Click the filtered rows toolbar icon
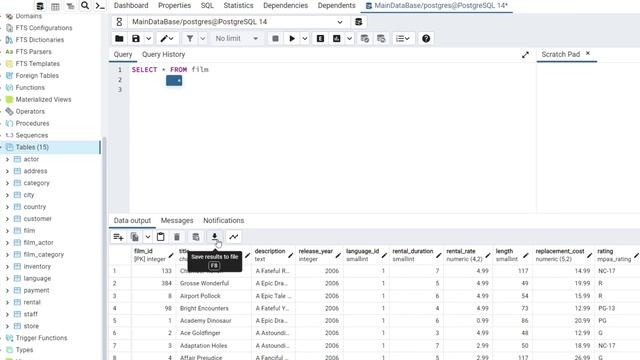The image size is (640, 360). coord(70,6)
